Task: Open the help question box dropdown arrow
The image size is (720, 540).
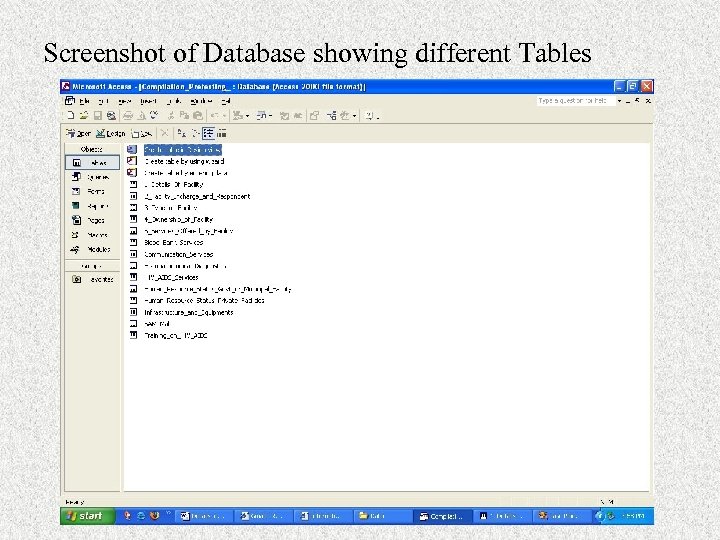Action: coord(619,101)
